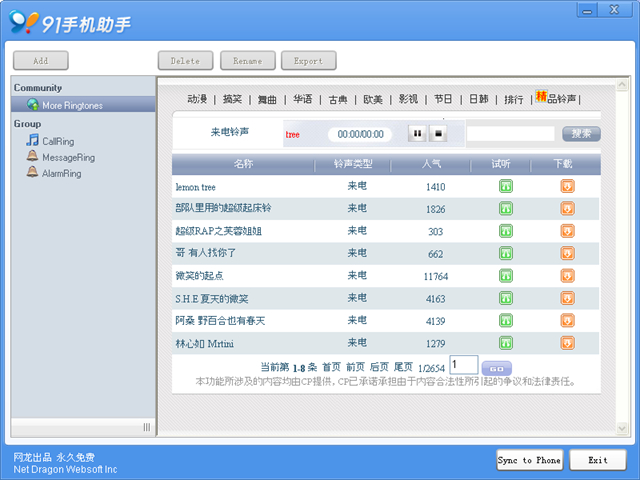This screenshot has width=640, height=480.
Task: Click the 铃声类型 column header
Action: point(353,164)
